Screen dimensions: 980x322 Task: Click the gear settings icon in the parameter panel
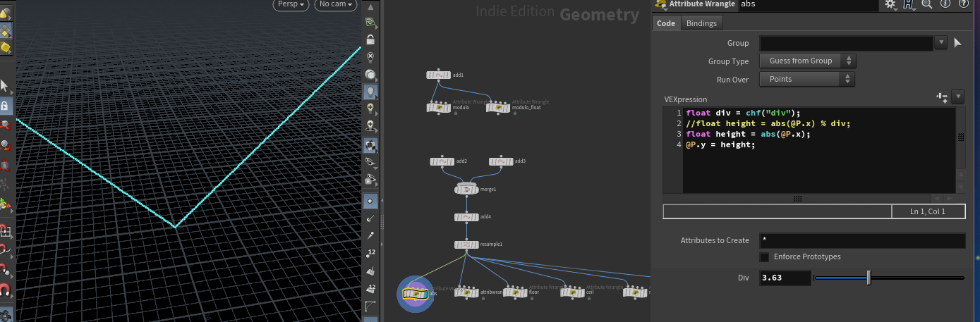pyautogui.click(x=890, y=4)
